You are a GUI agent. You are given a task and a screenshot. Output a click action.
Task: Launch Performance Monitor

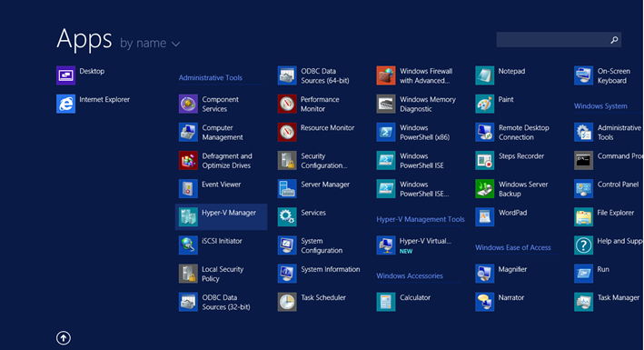pos(309,104)
